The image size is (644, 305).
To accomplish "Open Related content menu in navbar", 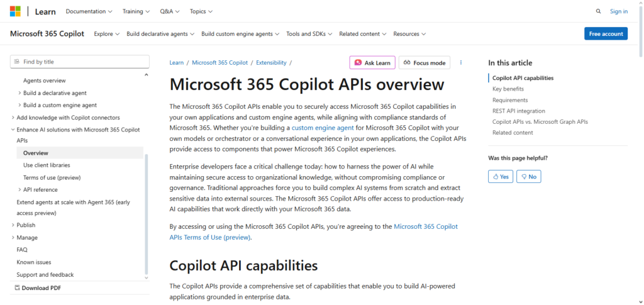I will (363, 34).
